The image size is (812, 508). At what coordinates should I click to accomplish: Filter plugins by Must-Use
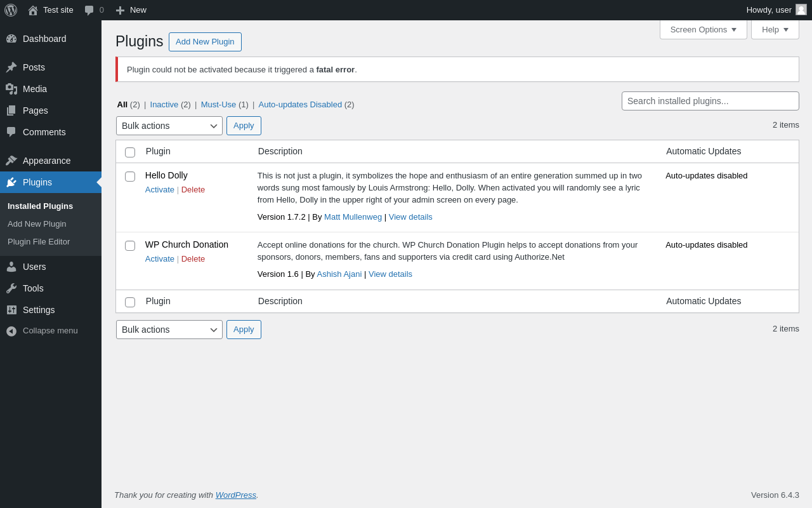point(218,105)
